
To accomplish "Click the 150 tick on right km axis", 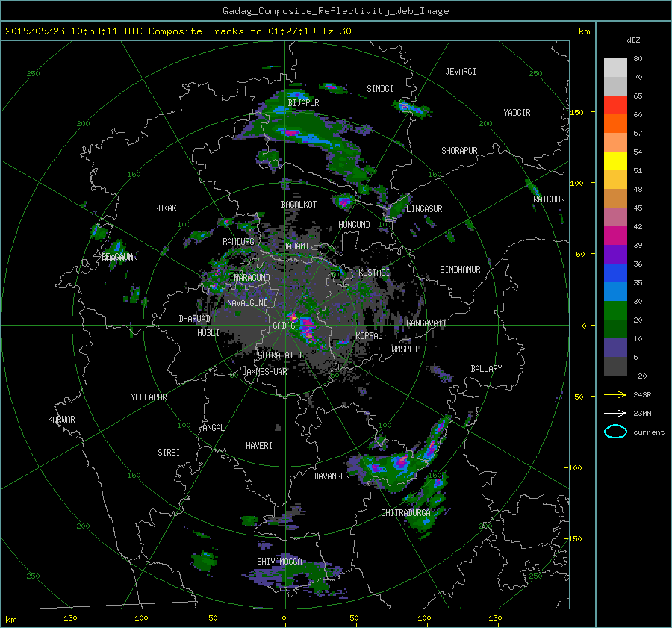I will [577, 112].
